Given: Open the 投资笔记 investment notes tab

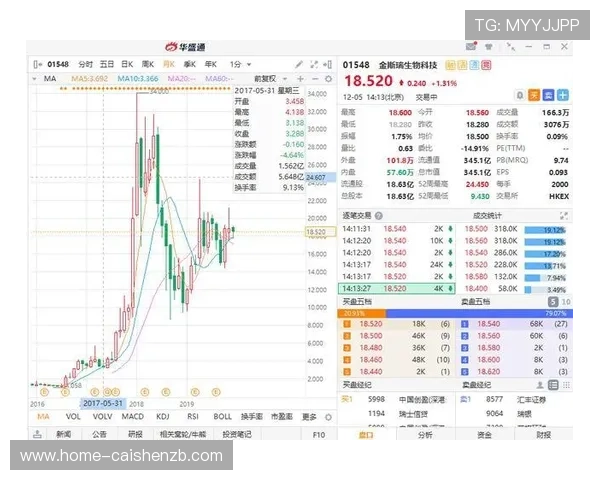Looking at the screenshot, I should pyautogui.click(x=237, y=434).
